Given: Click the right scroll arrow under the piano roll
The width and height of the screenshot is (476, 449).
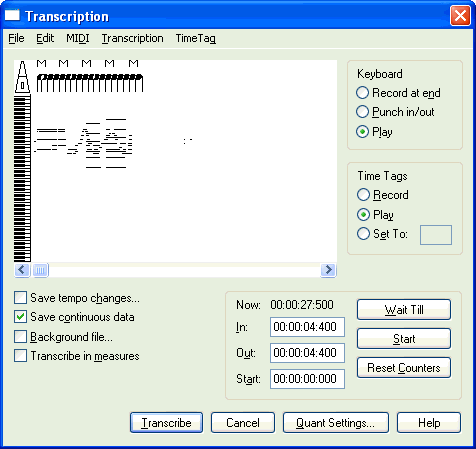Looking at the screenshot, I should (x=328, y=270).
